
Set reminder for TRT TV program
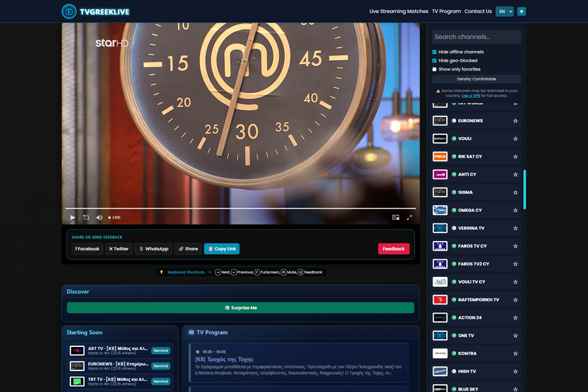click(161, 382)
